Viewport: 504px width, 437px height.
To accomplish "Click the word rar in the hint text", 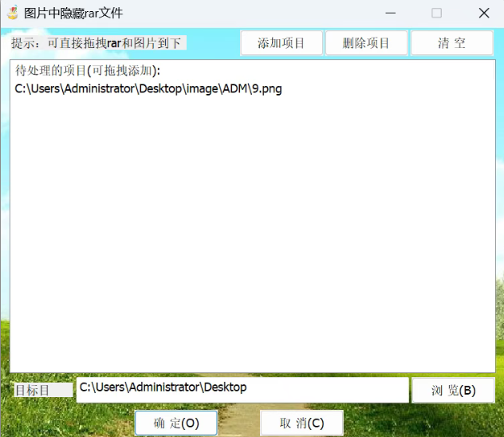I will point(114,43).
